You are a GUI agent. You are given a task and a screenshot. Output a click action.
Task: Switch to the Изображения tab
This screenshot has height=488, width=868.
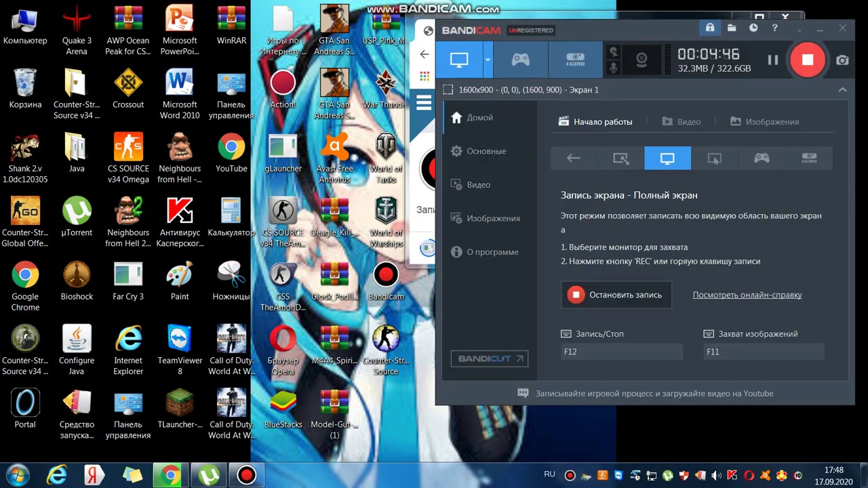tap(764, 122)
